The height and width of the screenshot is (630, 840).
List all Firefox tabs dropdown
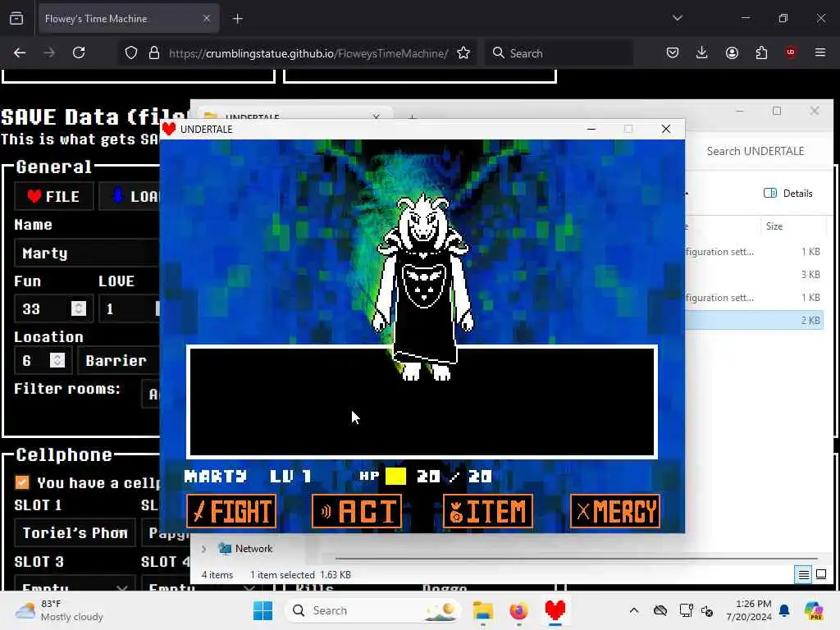point(677,18)
